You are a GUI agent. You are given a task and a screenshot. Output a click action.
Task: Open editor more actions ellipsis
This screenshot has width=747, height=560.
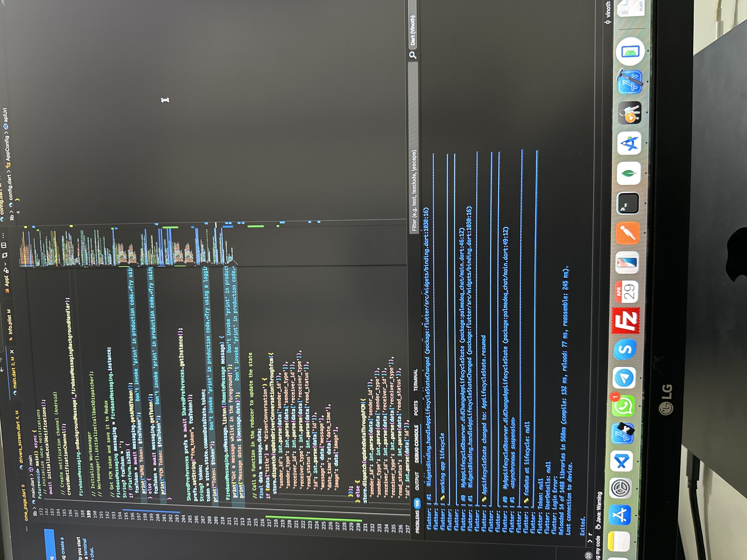click(x=3, y=235)
